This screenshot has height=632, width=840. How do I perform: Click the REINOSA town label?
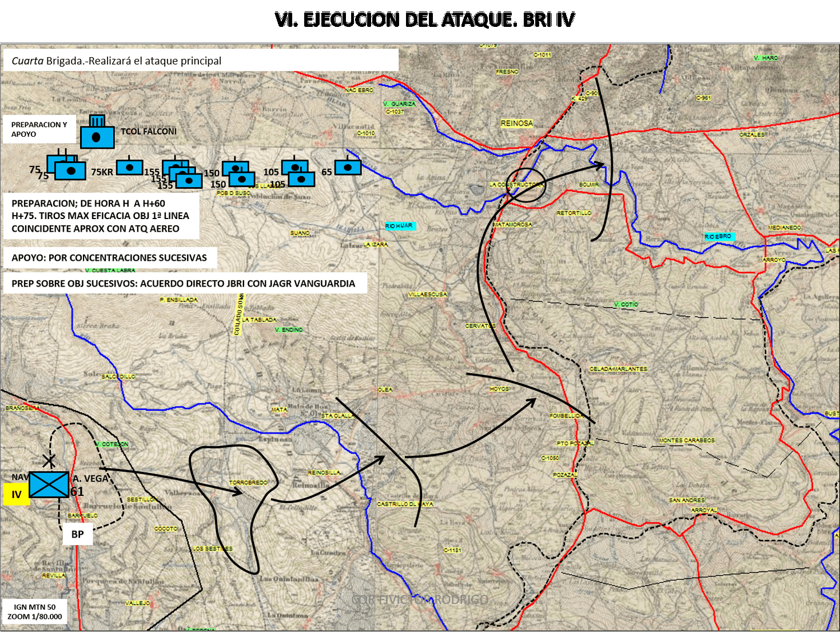pos(517,123)
